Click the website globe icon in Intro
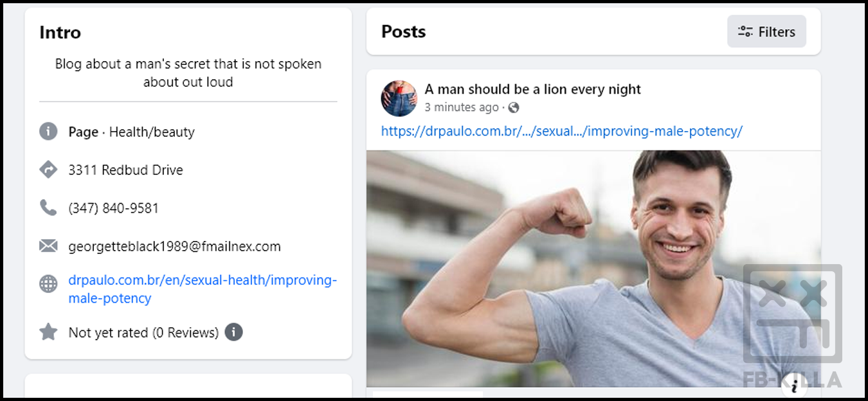The image size is (868, 401). pyautogui.click(x=48, y=283)
